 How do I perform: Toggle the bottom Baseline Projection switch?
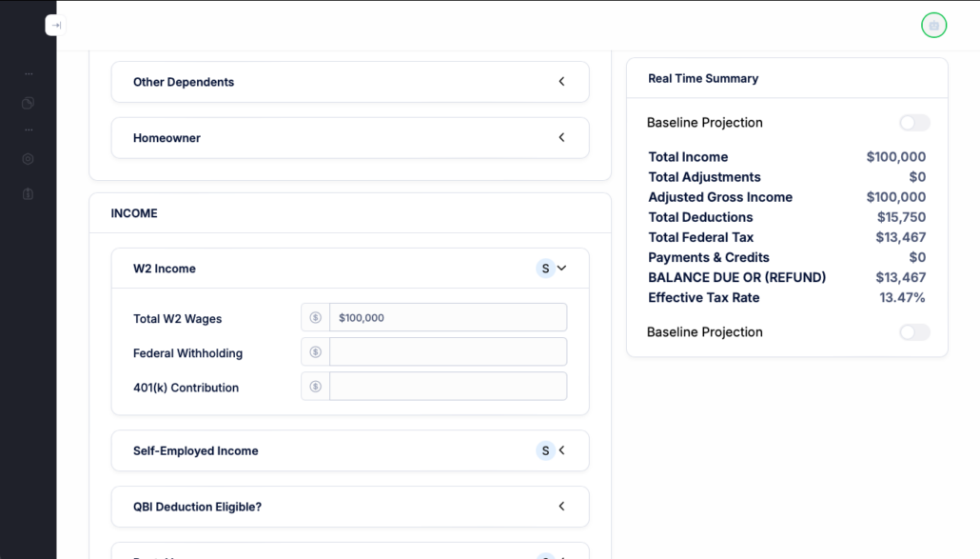914,332
